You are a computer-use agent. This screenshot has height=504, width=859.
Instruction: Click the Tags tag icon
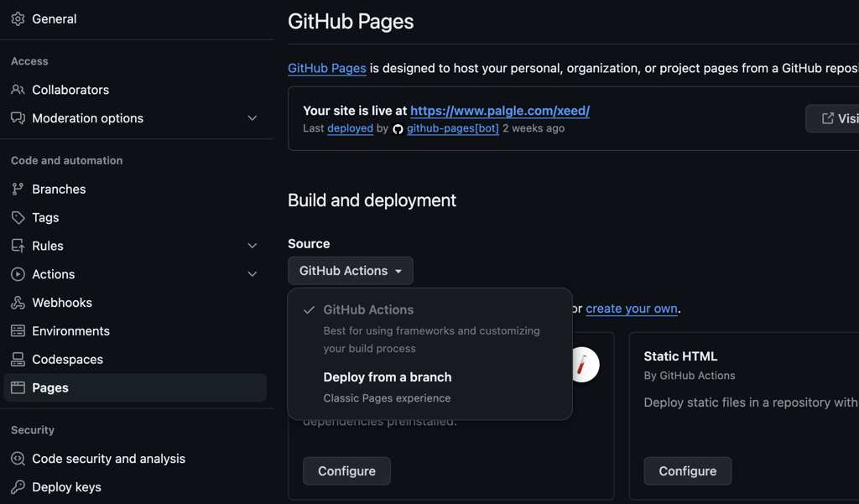pyautogui.click(x=18, y=217)
